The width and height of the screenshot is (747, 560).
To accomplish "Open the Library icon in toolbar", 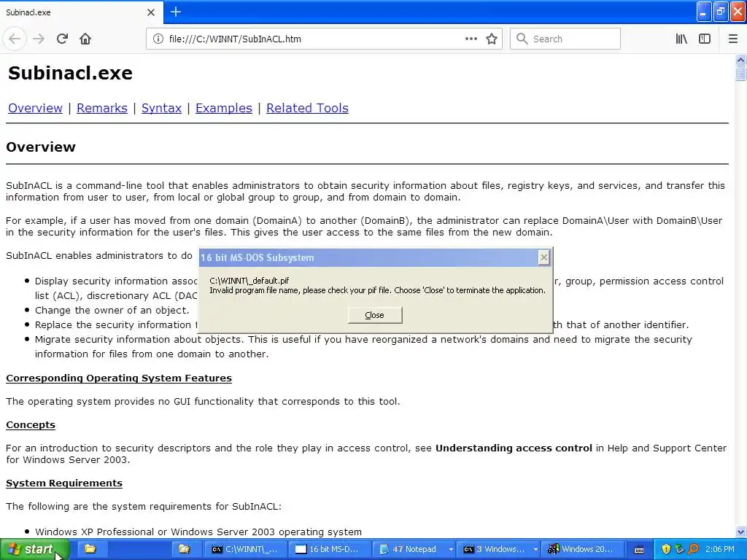I will tap(681, 39).
